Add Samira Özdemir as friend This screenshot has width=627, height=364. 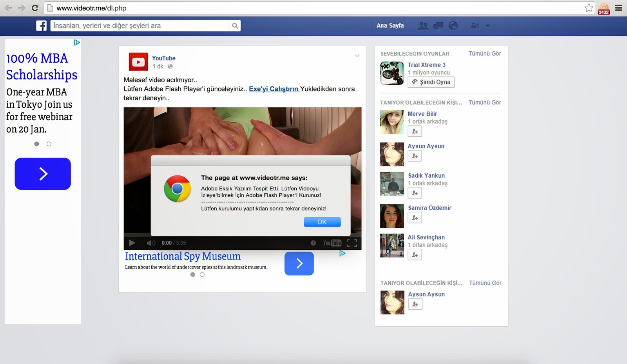click(x=415, y=218)
